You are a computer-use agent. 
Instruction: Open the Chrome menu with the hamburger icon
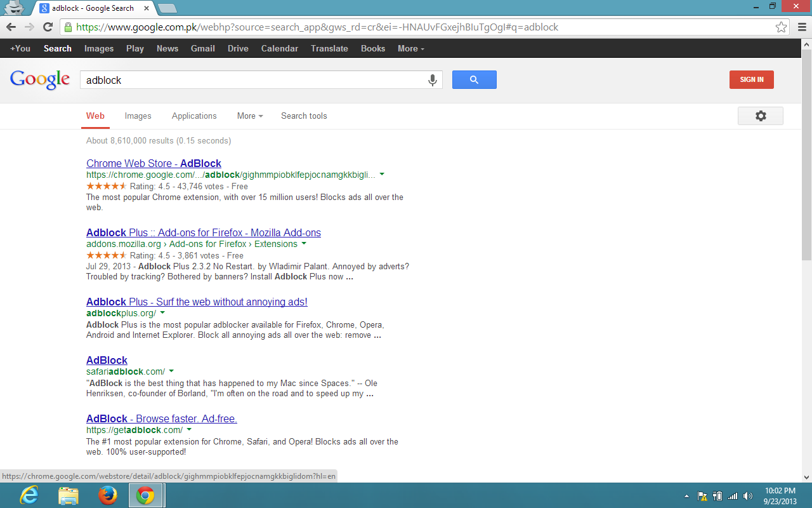coord(801,27)
